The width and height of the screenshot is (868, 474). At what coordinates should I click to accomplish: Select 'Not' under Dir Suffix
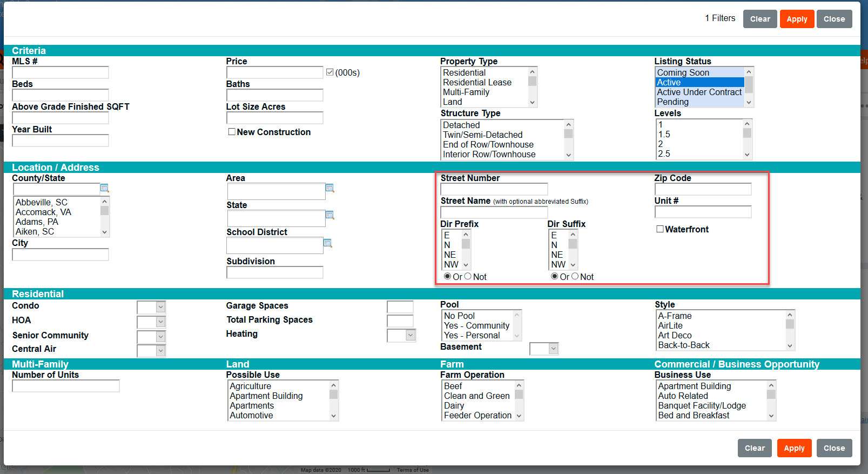[575, 276]
